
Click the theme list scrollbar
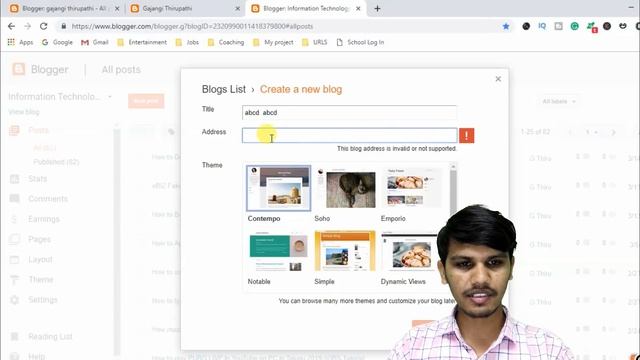(x=453, y=192)
